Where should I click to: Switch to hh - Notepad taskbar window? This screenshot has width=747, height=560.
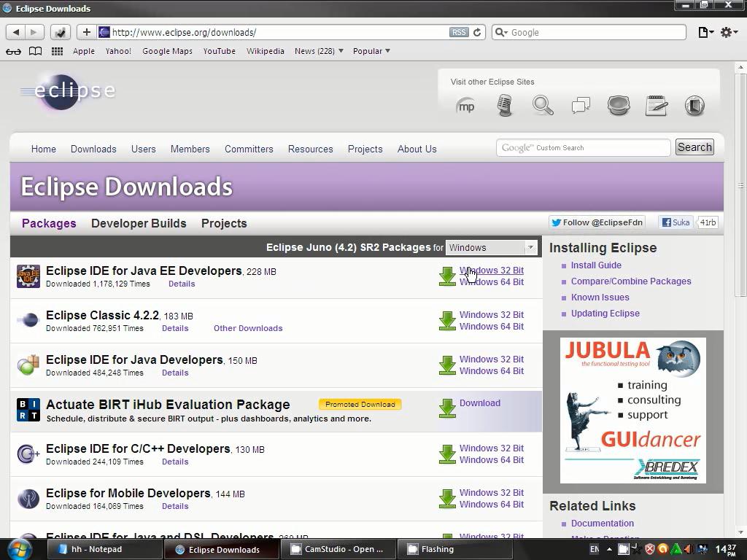coord(105,549)
